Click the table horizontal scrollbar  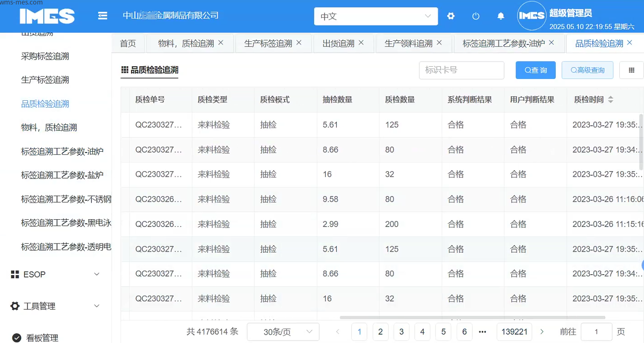click(x=472, y=318)
